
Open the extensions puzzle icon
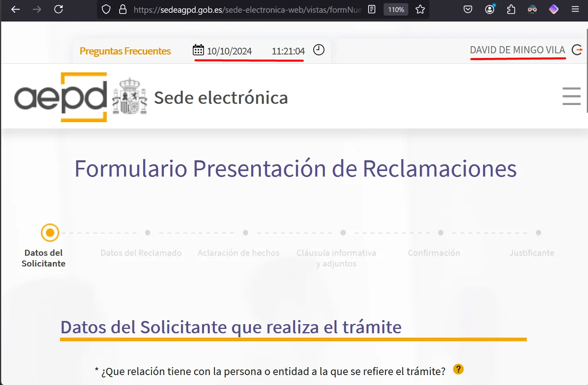(x=511, y=9)
